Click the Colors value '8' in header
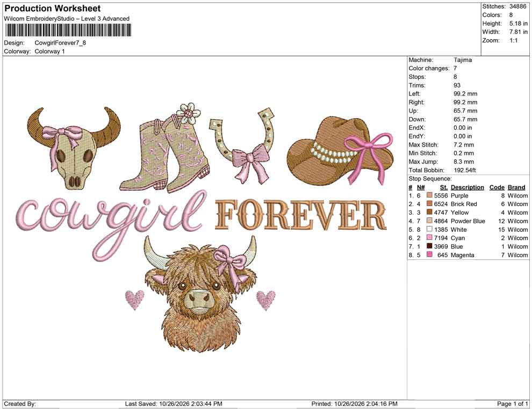The height and width of the screenshot is (409, 532). click(x=511, y=15)
